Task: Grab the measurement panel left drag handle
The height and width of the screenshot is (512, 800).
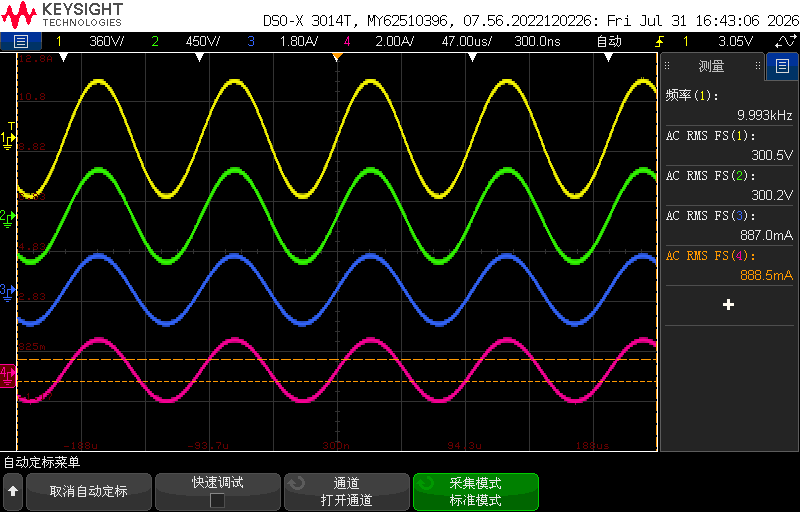Action: (667, 66)
